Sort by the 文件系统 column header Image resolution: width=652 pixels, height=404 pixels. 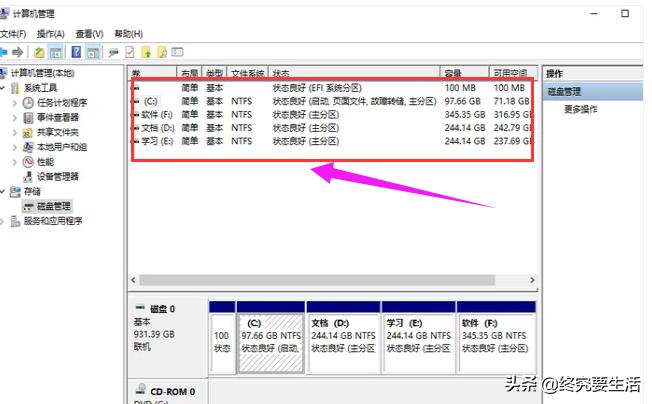pyautogui.click(x=248, y=73)
